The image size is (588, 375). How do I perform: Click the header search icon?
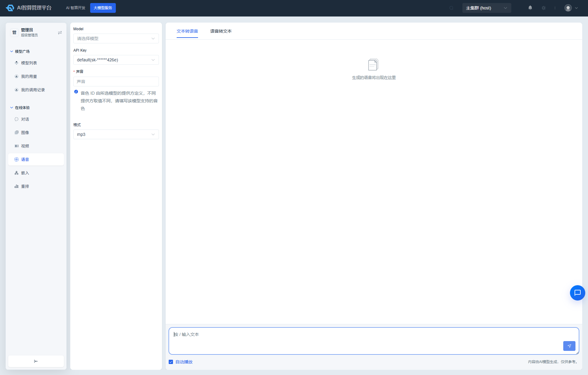tap(451, 8)
